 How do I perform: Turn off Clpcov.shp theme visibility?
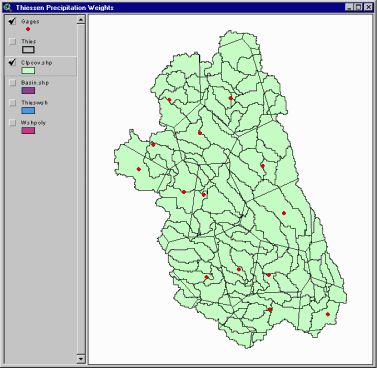tap(12, 62)
